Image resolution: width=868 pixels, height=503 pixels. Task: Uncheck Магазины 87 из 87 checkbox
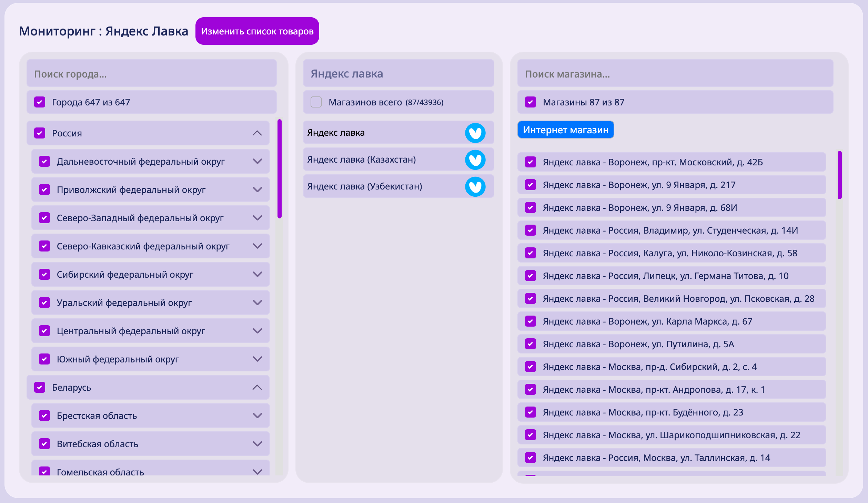click(530, 102)
